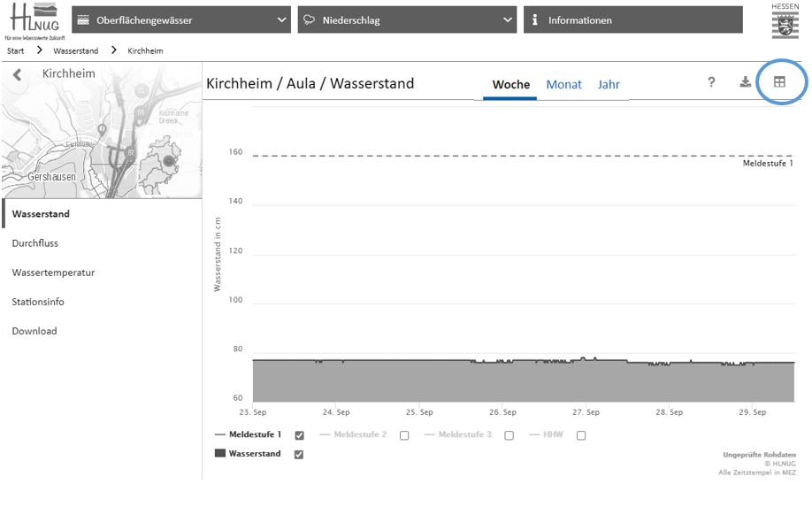Click the Informationen info icon

point(535,20)
